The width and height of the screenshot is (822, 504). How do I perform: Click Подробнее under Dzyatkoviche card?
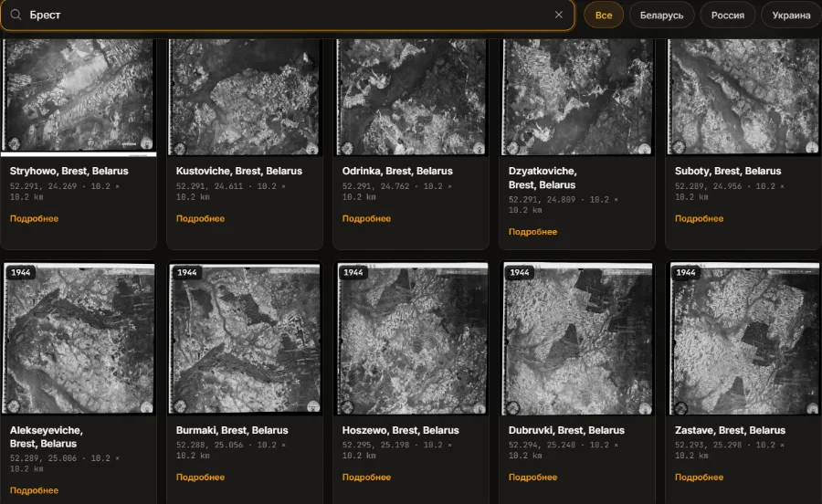pos(532,232)
